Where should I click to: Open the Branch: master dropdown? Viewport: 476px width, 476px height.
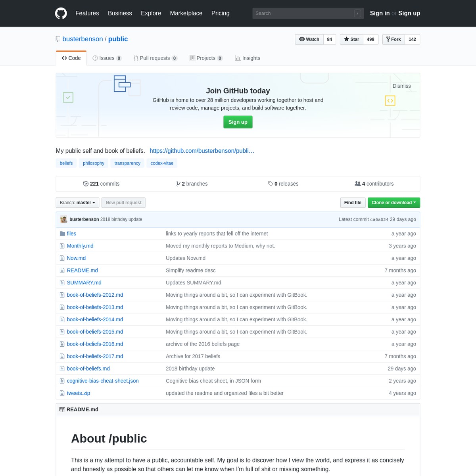(x=77, y=203)
